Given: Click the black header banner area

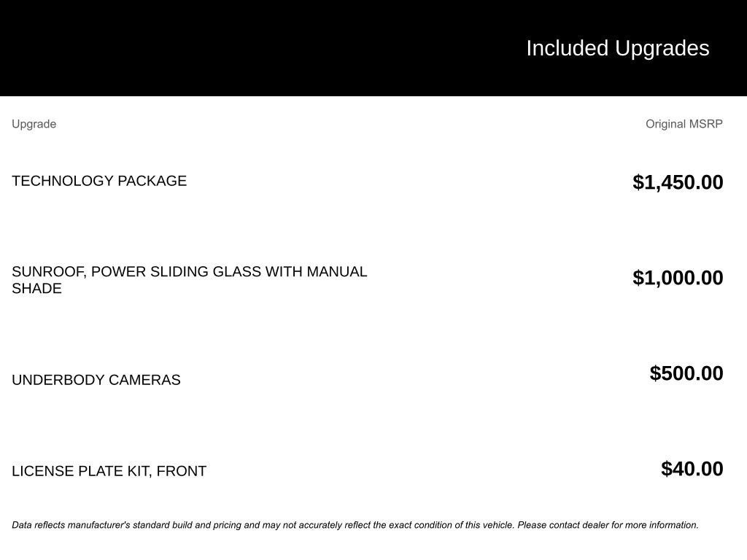Looking at the screenshot, I should coord(373,47).
